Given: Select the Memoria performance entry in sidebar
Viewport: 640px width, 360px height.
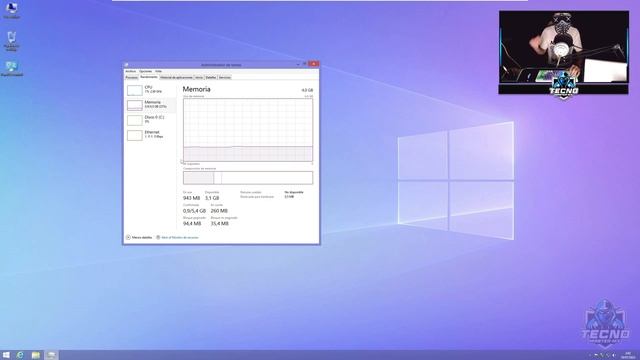Looking at the screenshot, I should point(150,105).
